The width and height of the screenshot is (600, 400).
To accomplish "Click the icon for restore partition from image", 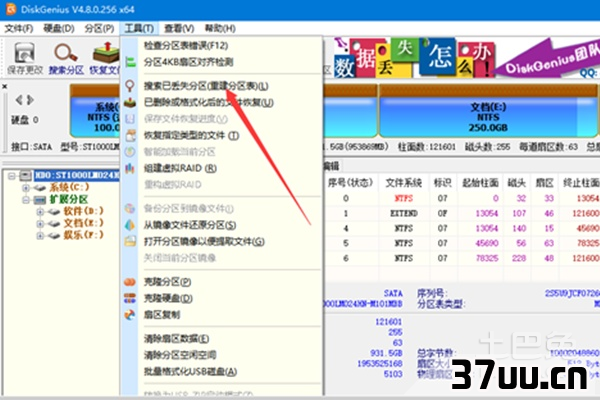I will pyautogui.click(x=130, y=225).
